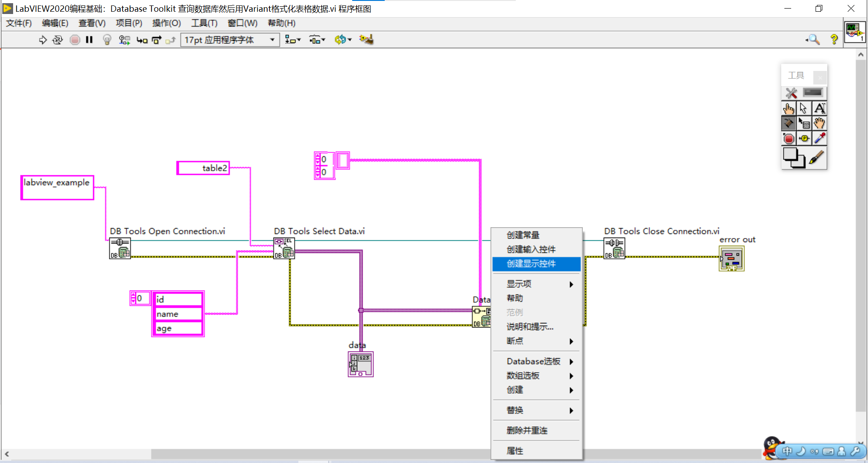Image resolution: width=868 pixels, height=463 pixels.
Task: Select the Get Color eyedropper tool
Action: [x=820, y=139]
